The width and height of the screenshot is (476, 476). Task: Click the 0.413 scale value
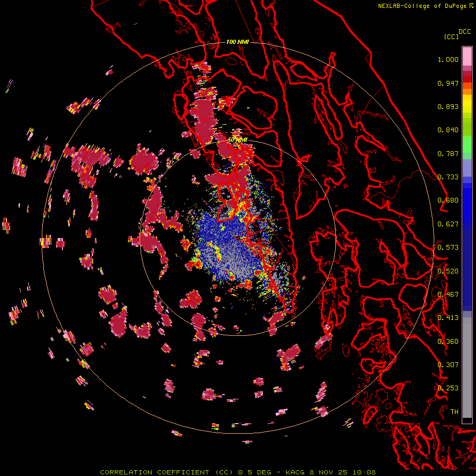coord(448,318)
